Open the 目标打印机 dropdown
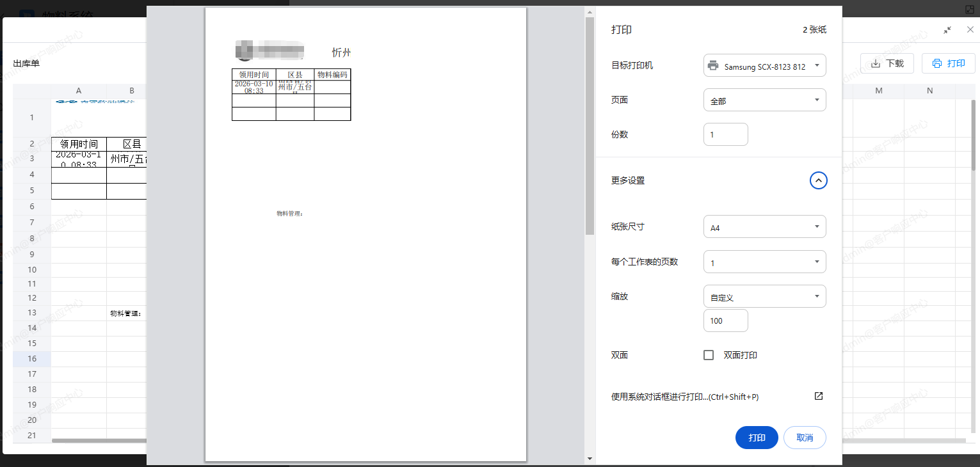The image size is (980, 467). click(764, 66)
